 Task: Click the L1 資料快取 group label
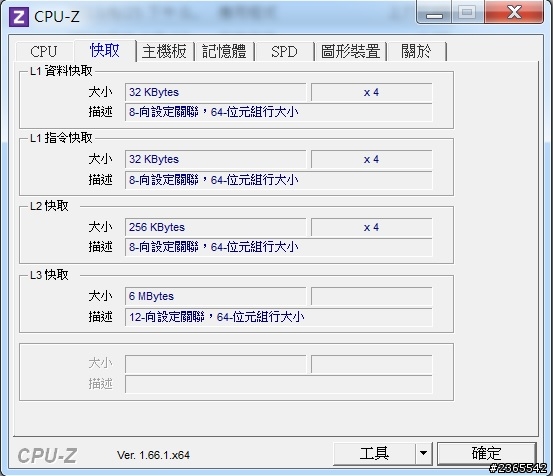pos(61,71)
